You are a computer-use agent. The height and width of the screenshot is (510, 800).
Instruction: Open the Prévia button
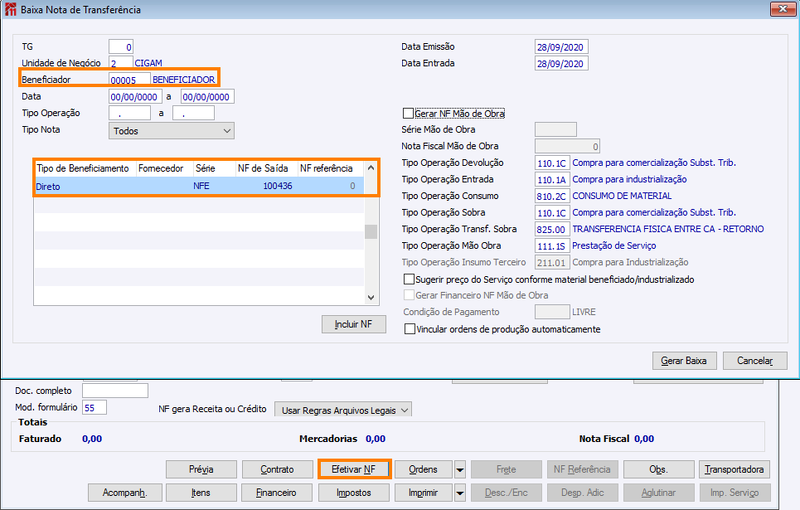pos(202,469)
